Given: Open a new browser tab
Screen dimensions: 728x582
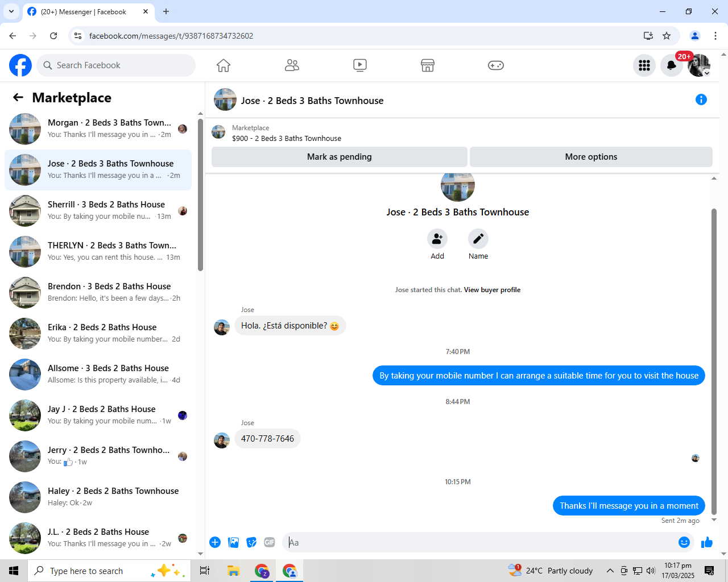Looking at the screenshot, I should (166, 11).
